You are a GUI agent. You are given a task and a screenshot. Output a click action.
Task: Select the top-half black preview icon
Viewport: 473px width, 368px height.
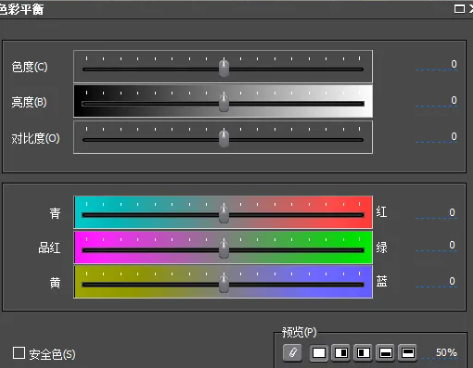tap(408, 353)
